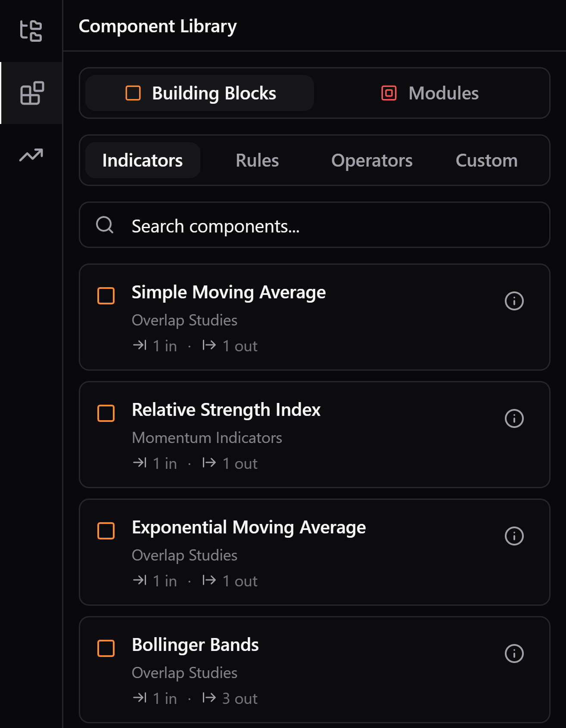
Task: Click the Bollinger Bands component title
Action: click(x=195, y=645)
